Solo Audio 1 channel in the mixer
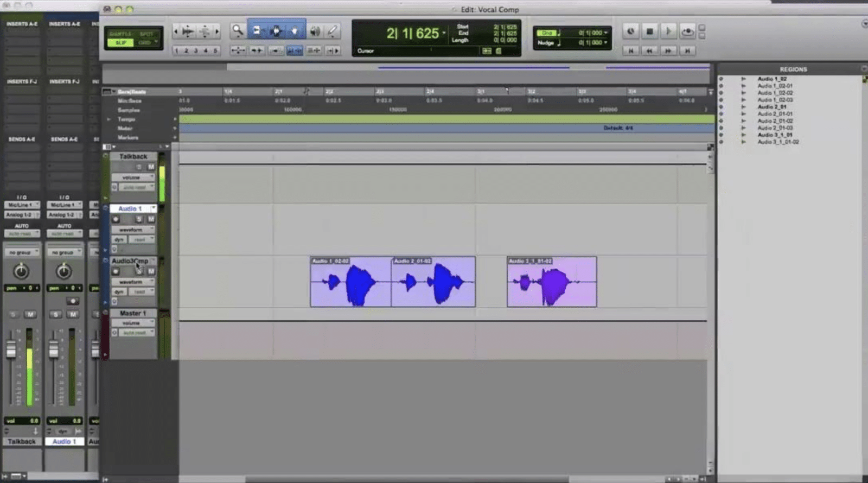 (55, 314)
